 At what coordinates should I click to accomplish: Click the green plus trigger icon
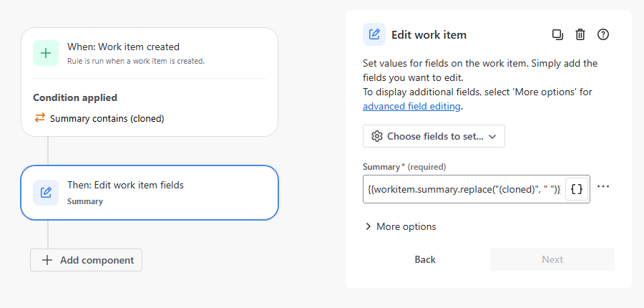[x=46, y=53]
